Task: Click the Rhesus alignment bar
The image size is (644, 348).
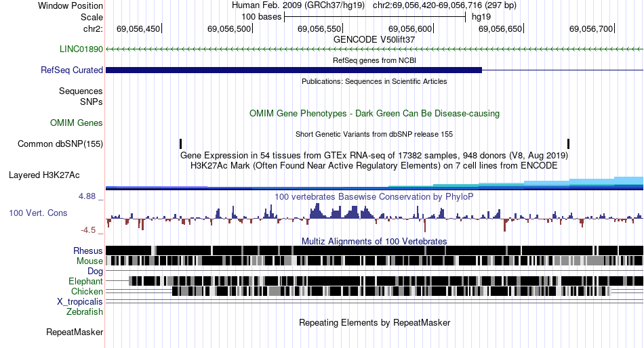Action: [374, 251]
